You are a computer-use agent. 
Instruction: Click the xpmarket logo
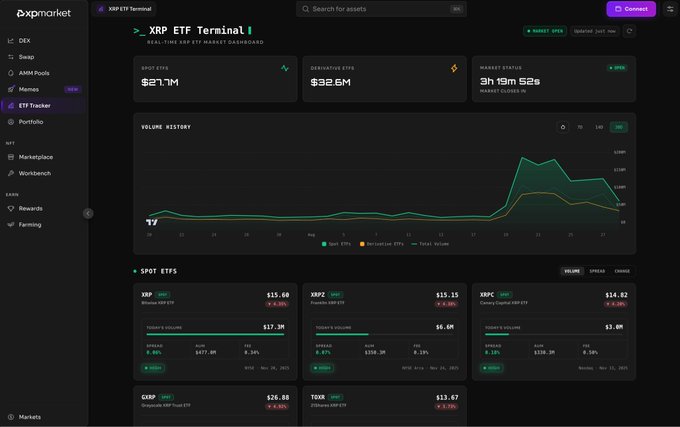point(43,13)
